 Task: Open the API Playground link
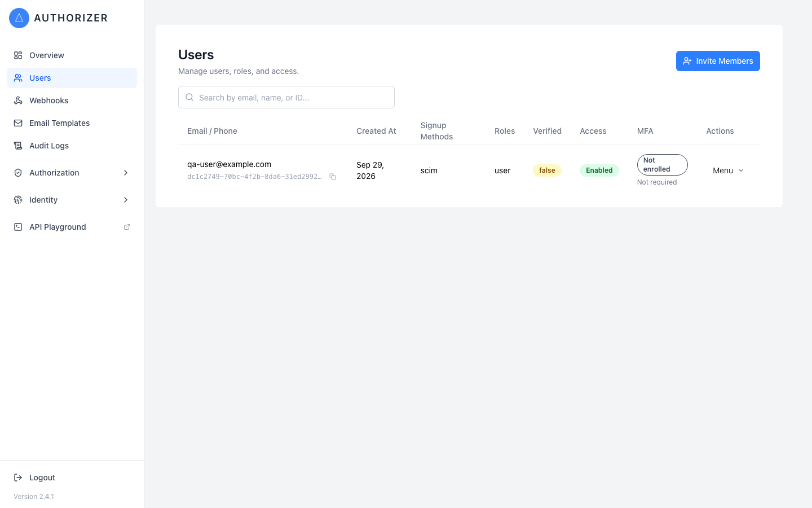pos(72,227)
